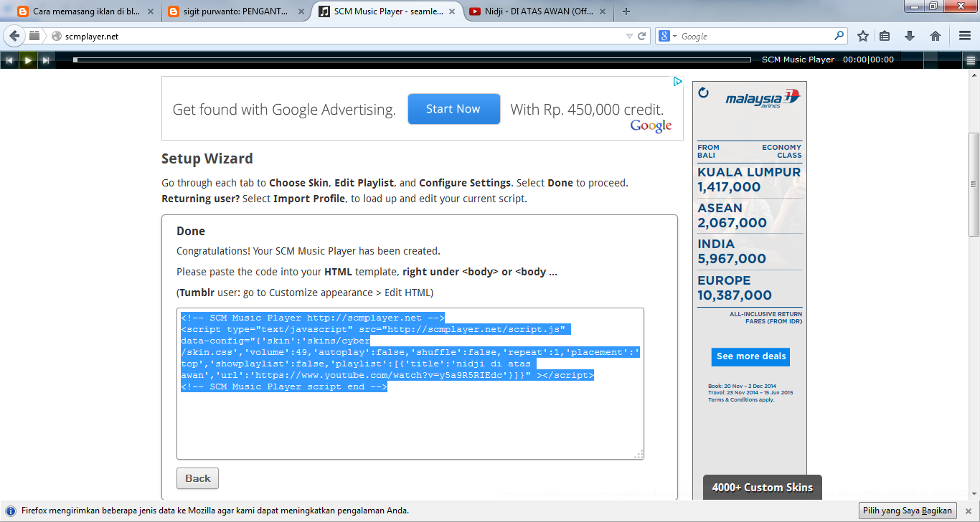Go back using the Firefox back arrow
This screenshot has width=980, height=522.
pos(14,36)
